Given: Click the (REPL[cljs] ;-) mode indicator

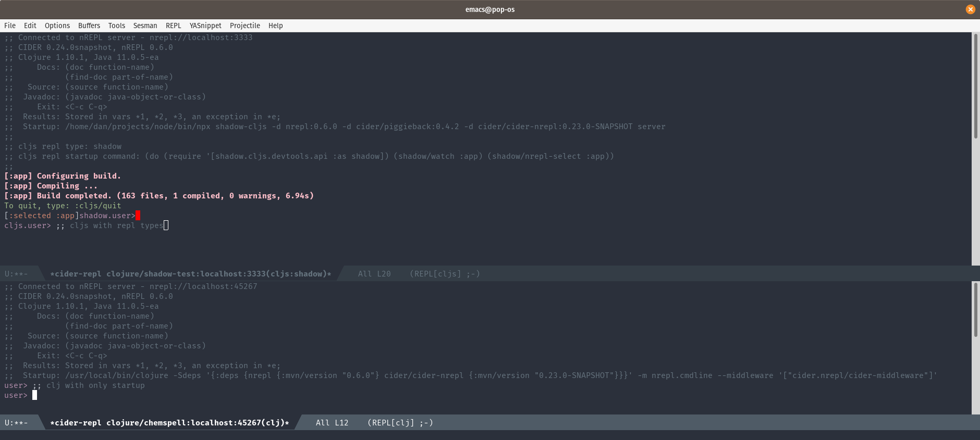Looking at the screenshot, I should pos(445,274).
